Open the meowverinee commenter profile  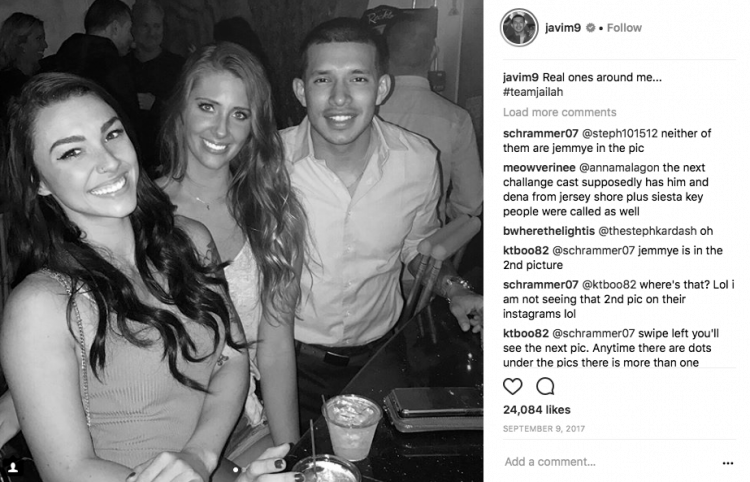[x=539, y=168]
